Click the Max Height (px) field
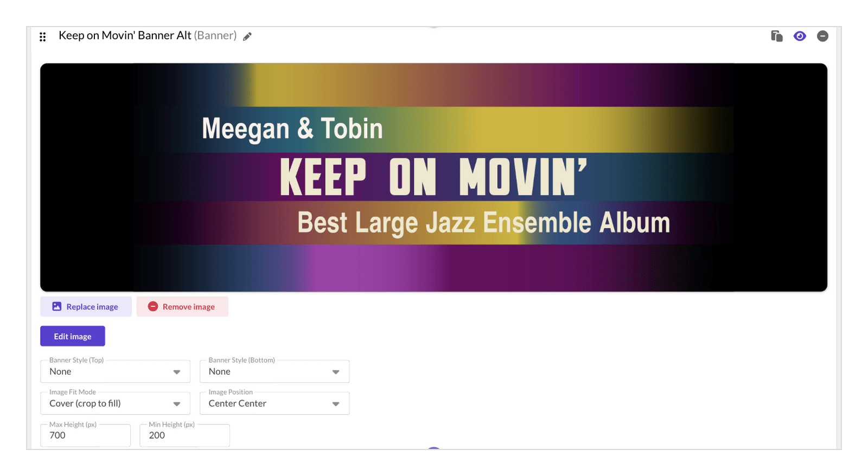This screenshot has height=476, width=868. [x=85, y=435]
